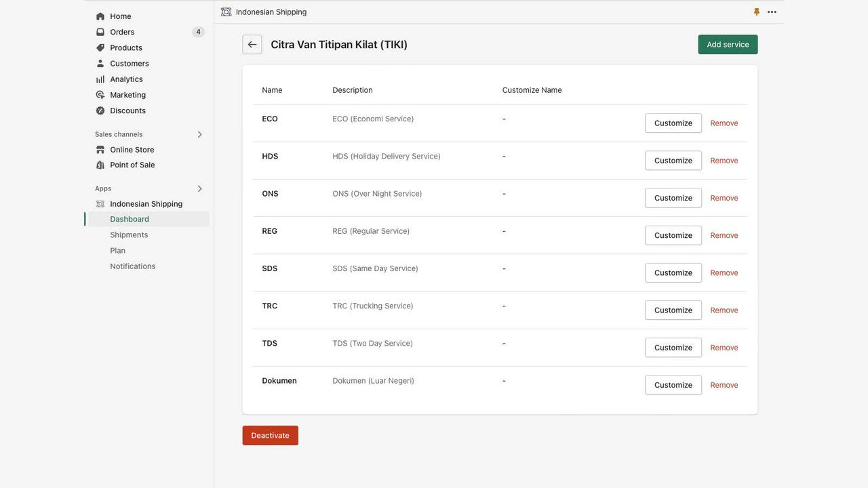The height and width of the screenshot is (488, 868).
Task: Click the pin app icon
Action: pos(757,12)
